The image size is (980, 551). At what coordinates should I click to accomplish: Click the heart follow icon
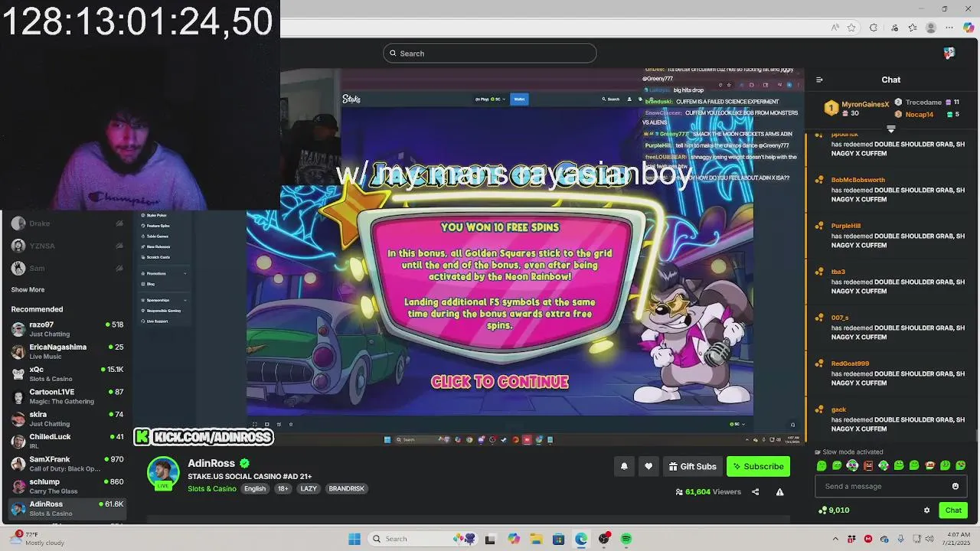[648, 466]
